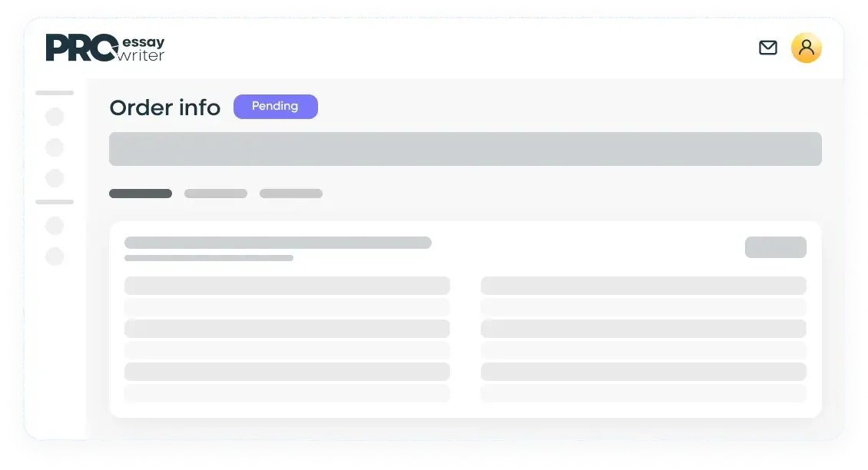Open the yellow user profile avatar
The height and width of the screenshot is (470, 868).
pyautogui.click(x=806, y=48)
